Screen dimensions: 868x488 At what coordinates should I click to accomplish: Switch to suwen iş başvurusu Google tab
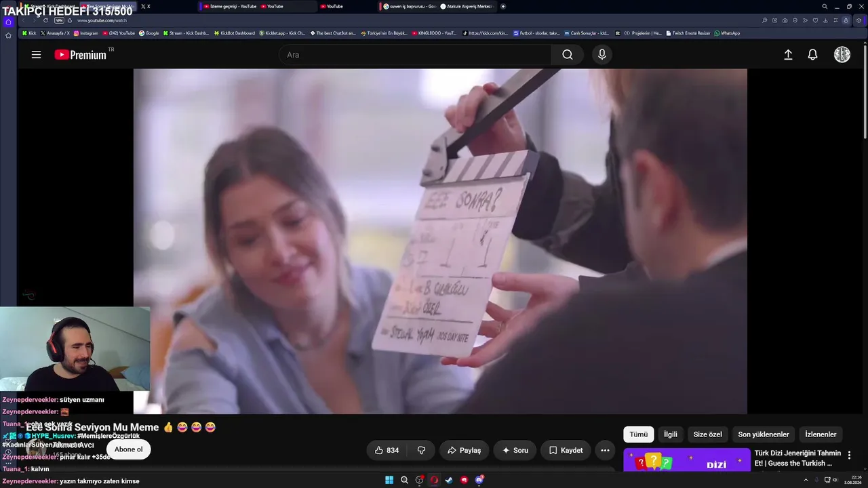[x=409, y=6]
